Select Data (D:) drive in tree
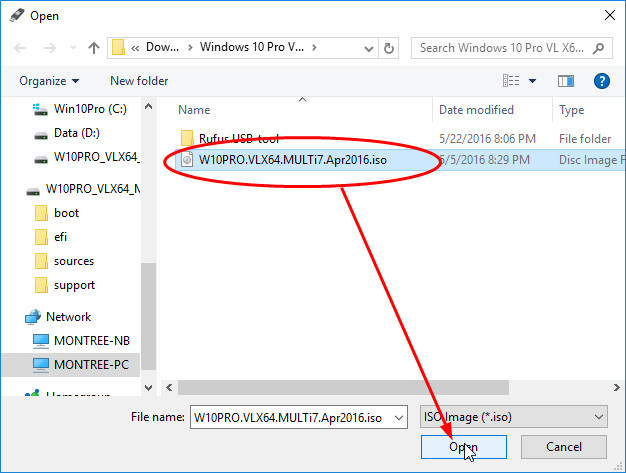 (77, 133)
